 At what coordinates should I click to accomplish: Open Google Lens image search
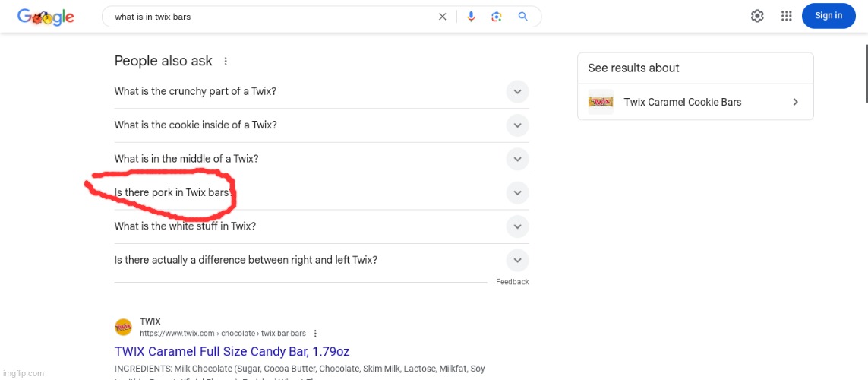[497, 17]
